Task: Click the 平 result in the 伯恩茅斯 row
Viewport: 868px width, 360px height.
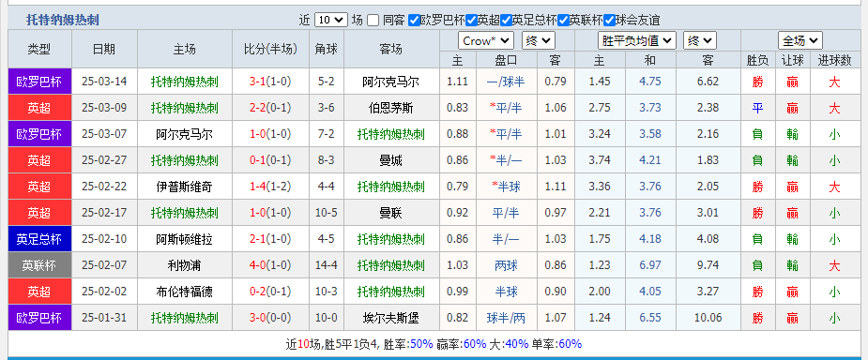Action: (x=757, y=109)
